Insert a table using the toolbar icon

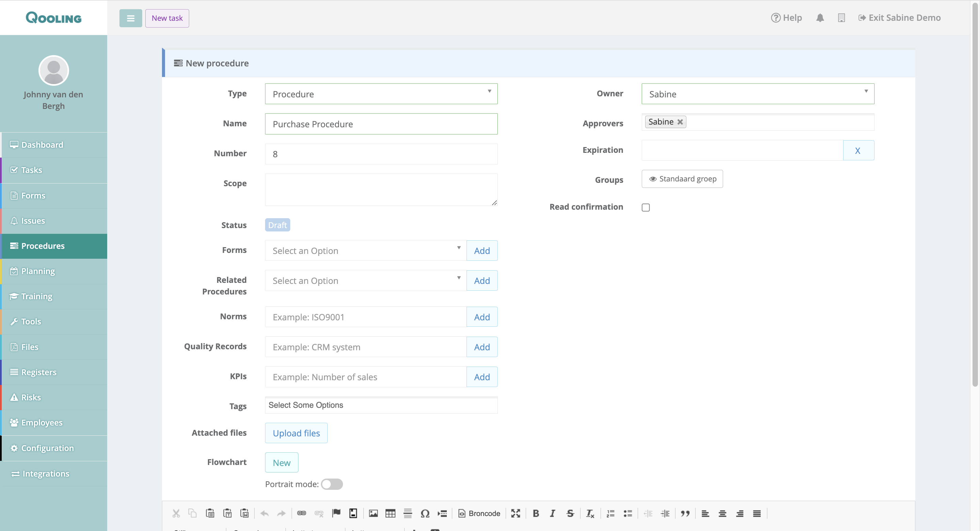pyautogui.click(x=390, y=514)
